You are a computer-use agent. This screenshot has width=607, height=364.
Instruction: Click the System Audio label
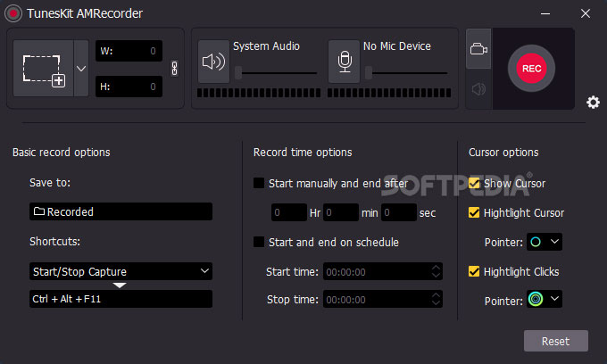[266, 46]
